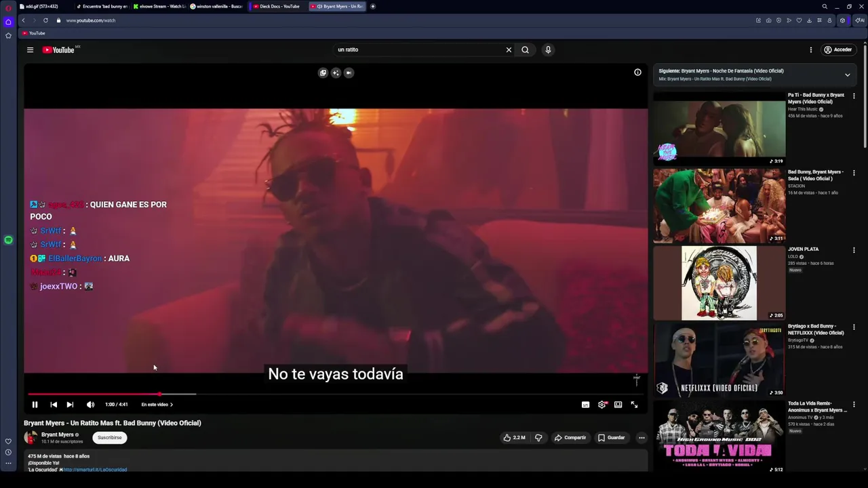
Task: Expand the 'Siguiente' mix playlist panel
Action: [847, 75]
